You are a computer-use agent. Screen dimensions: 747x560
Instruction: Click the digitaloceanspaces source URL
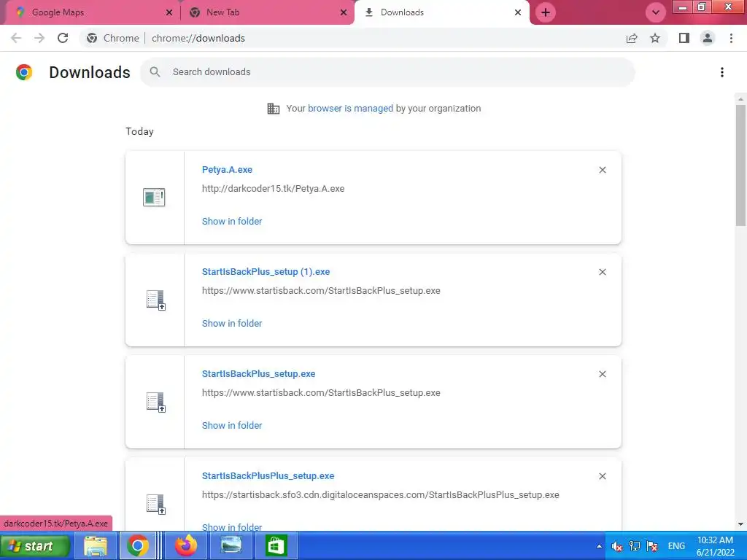pyautogui.click(x=381, y=495)
